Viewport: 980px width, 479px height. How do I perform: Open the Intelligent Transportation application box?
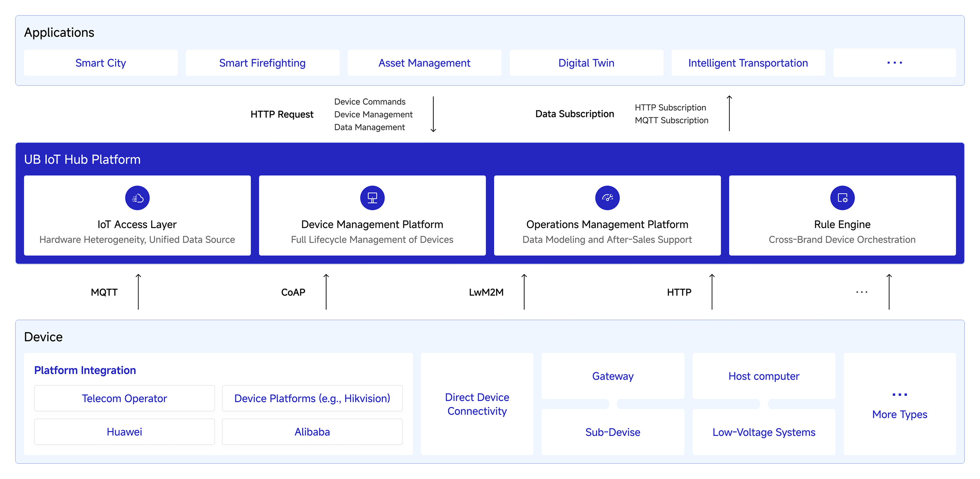coord(748,63)
